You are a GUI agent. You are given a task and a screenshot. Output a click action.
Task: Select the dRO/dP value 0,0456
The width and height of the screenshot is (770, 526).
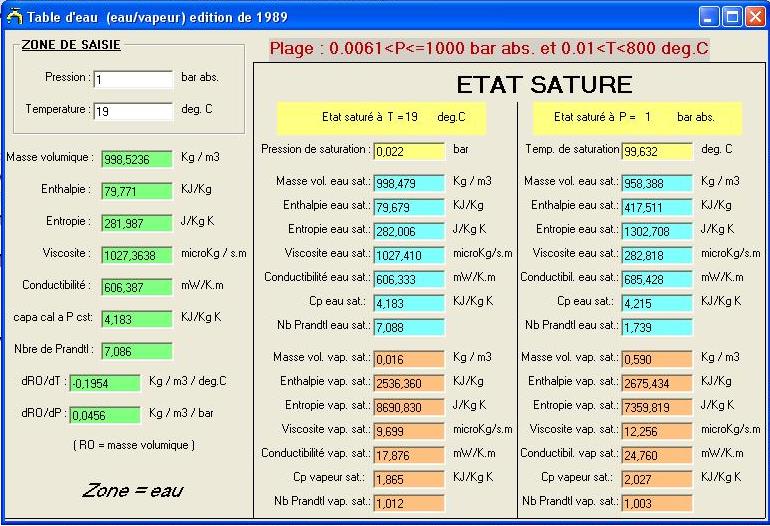coord(105,415)
